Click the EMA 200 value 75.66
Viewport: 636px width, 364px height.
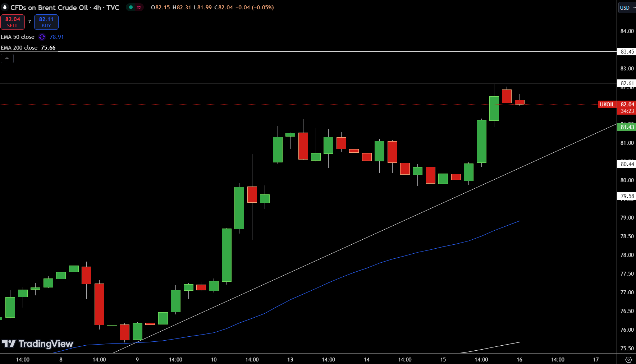pos(48,48)
